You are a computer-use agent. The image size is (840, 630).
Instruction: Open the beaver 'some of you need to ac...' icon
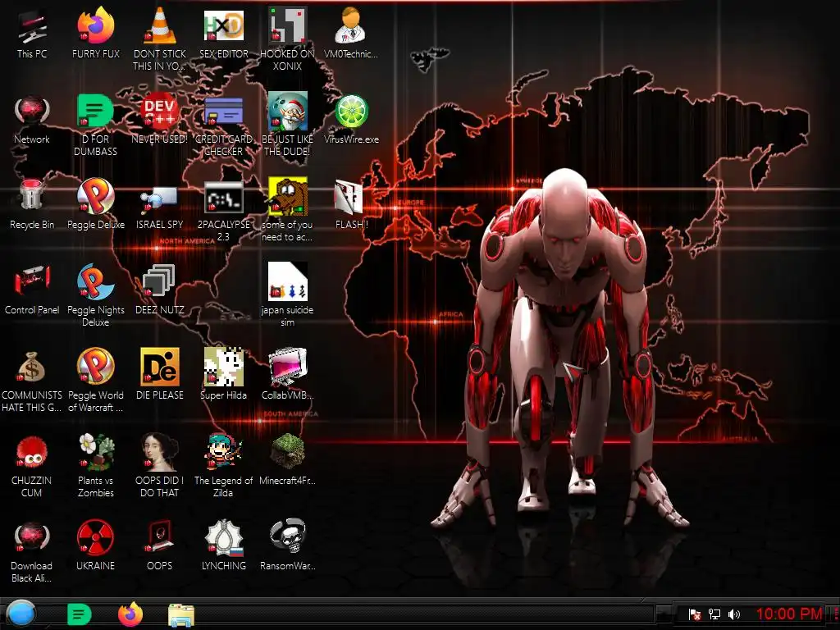point(287,197)
